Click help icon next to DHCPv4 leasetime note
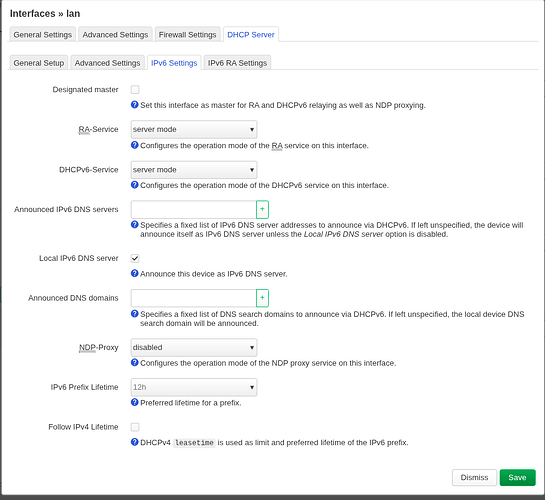The height and width of the screenshot is (500, 545). coord(135,442)
